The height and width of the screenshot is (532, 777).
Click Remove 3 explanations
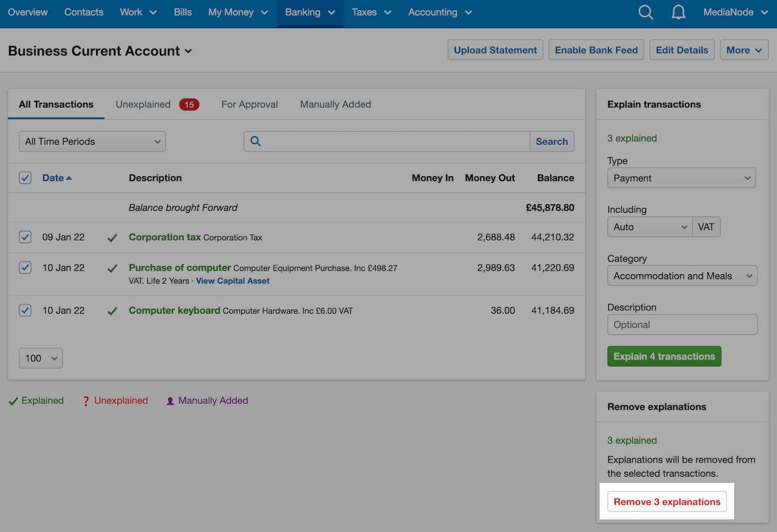click(667, 501)
